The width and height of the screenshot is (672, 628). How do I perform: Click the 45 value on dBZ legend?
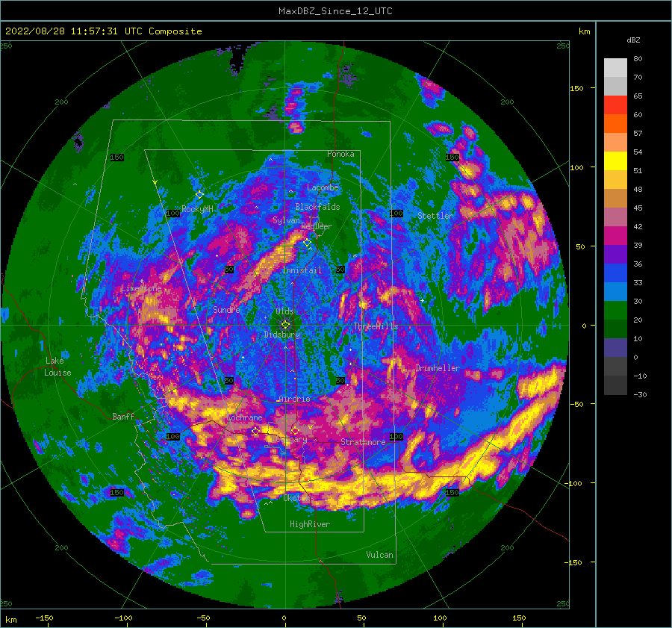[x=638, y=208]
